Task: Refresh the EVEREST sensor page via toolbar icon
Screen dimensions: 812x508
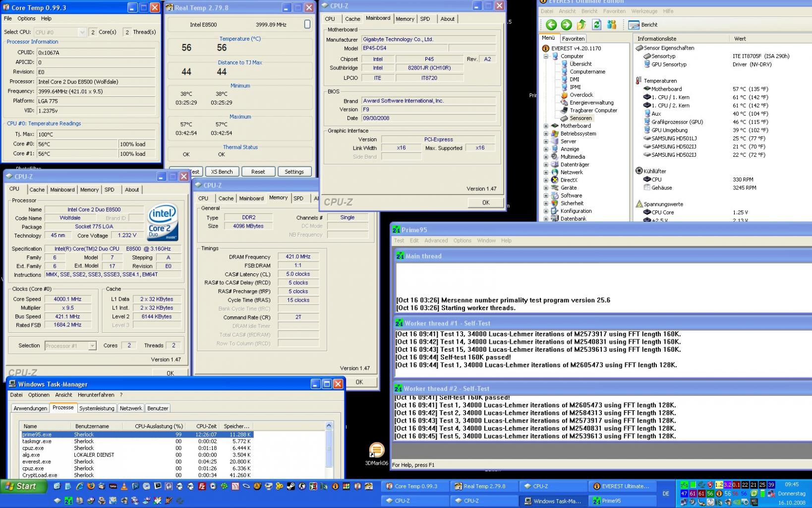Action: click(x=597, y=25)
